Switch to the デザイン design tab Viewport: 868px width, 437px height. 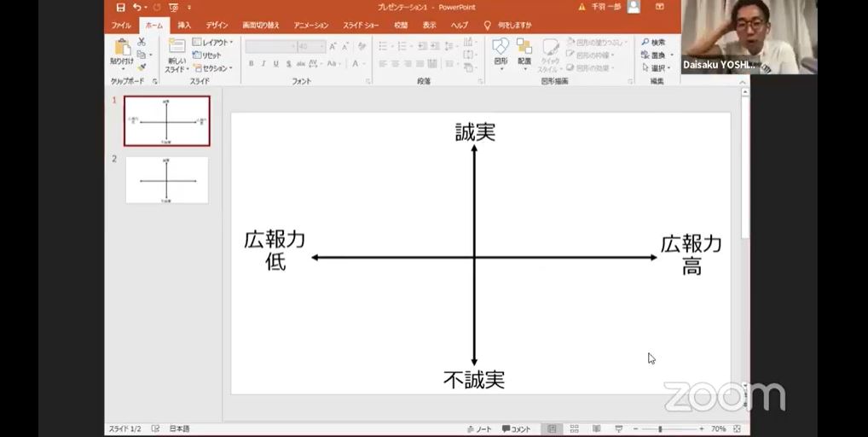(217, 25)
